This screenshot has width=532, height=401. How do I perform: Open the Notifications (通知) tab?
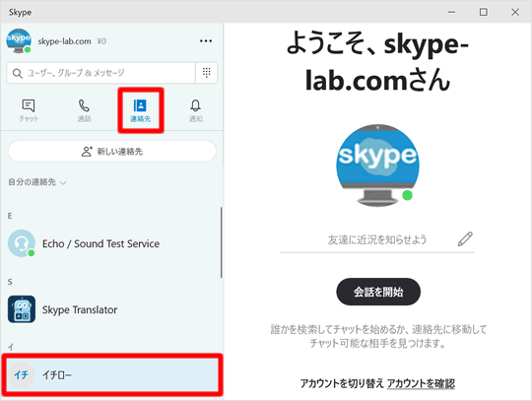click(x=196, y=110)
